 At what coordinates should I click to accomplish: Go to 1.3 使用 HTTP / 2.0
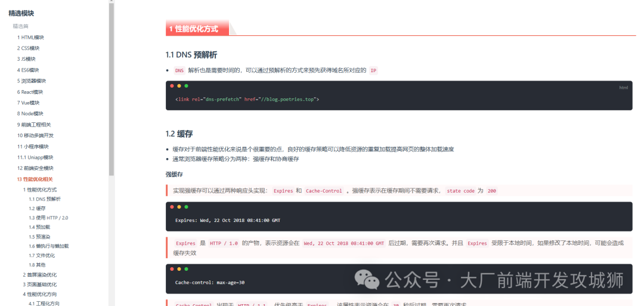pyautogui.click(x=48, y=218)
